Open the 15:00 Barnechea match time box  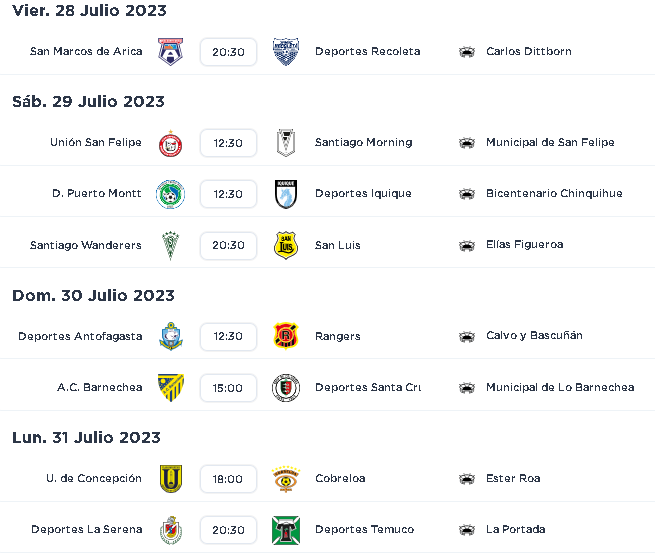pyautogui.click(x=228, y=388)
